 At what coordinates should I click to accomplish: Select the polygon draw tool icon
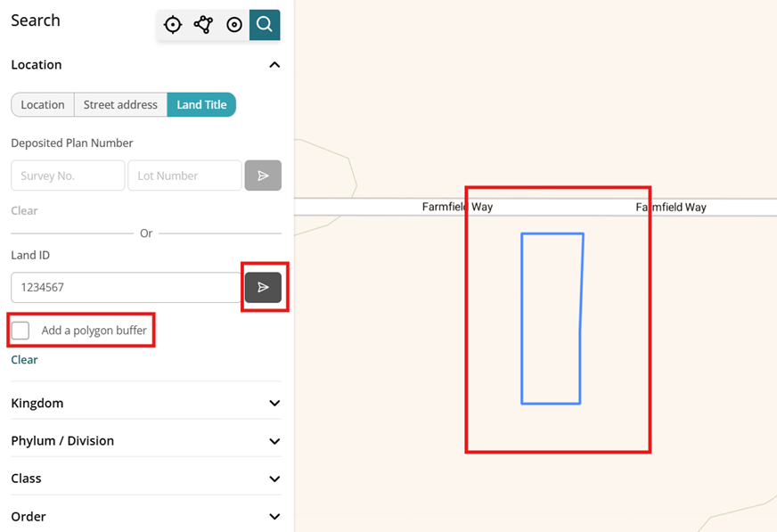[203, 25]
